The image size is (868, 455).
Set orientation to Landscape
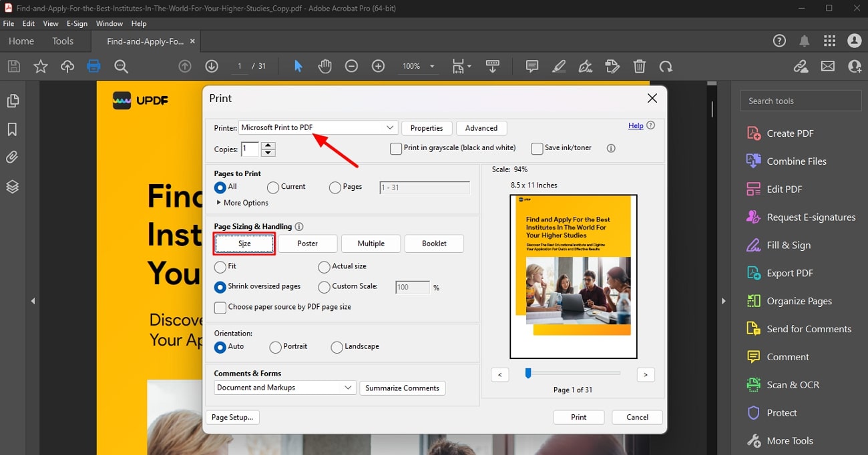point(337,347)
